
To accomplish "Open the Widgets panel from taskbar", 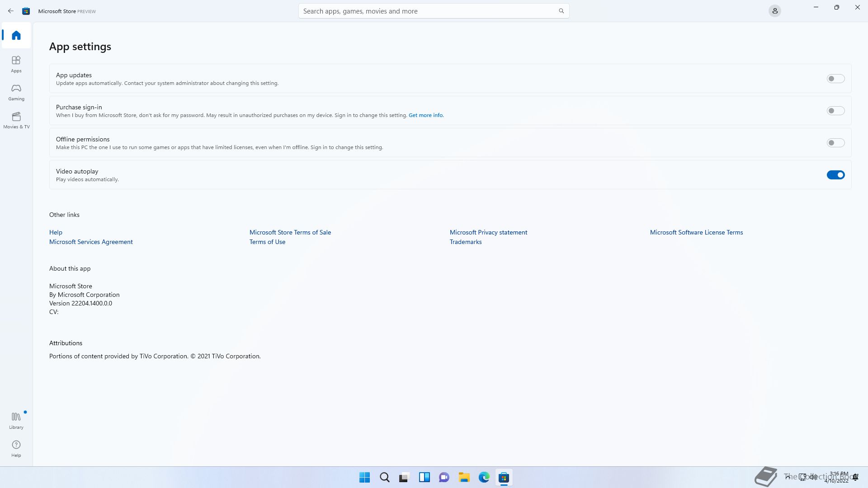I will [x=424, y=477].
